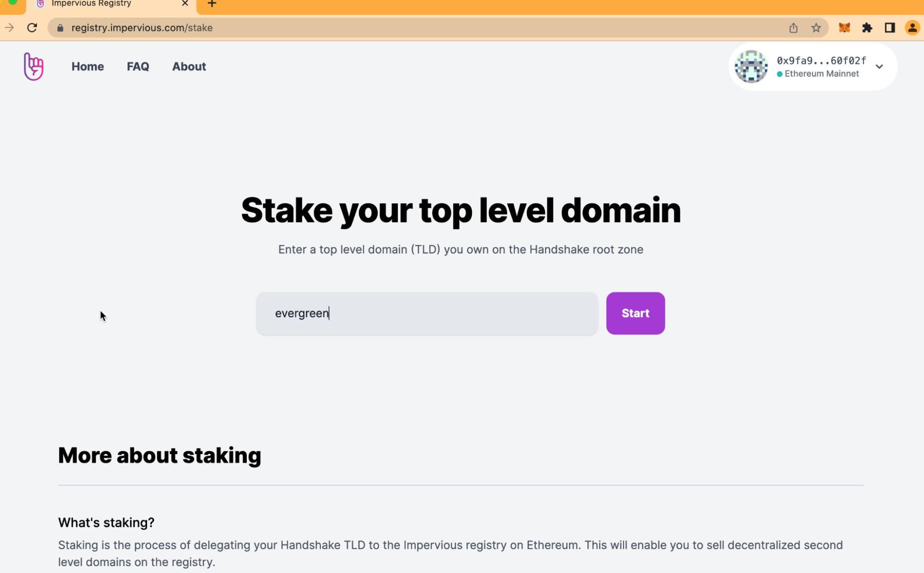
Task: Expand the wallet account dropdown chevron
Action: click(x=879, y=67)
